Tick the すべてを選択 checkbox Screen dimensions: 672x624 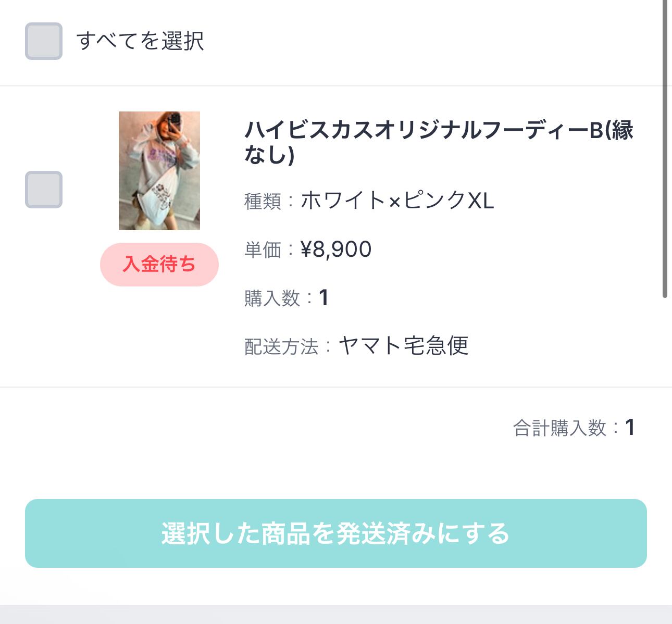pos(44,41)
